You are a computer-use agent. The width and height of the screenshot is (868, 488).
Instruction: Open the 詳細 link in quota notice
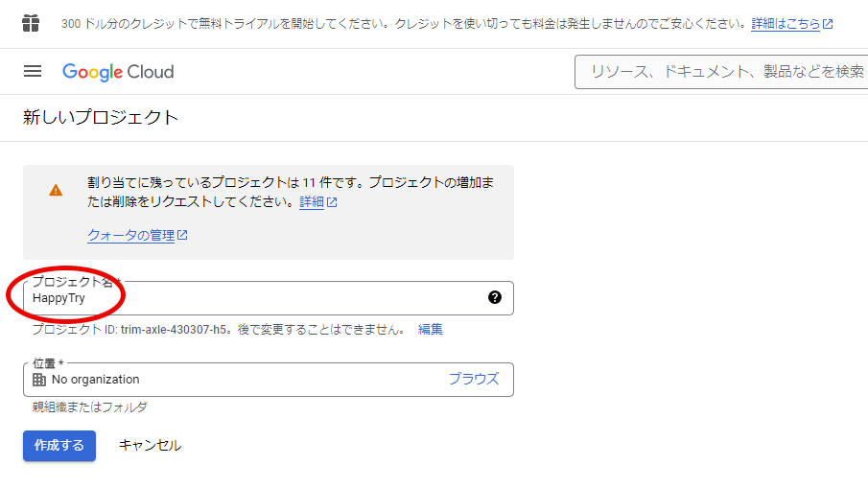coord(312,202)
